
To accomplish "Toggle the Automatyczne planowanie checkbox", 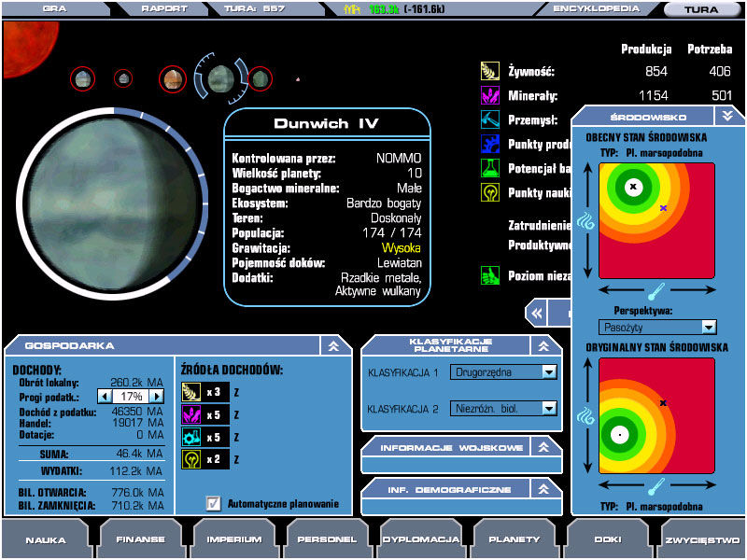I will [x=214, y=503].
